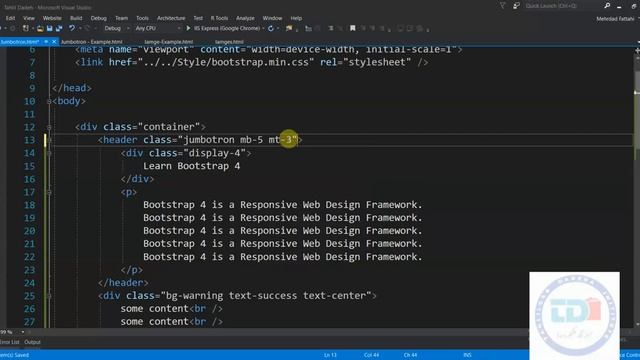Switch to the last document tab
Screen dimensions: 640x360
[x=229, y=42]
